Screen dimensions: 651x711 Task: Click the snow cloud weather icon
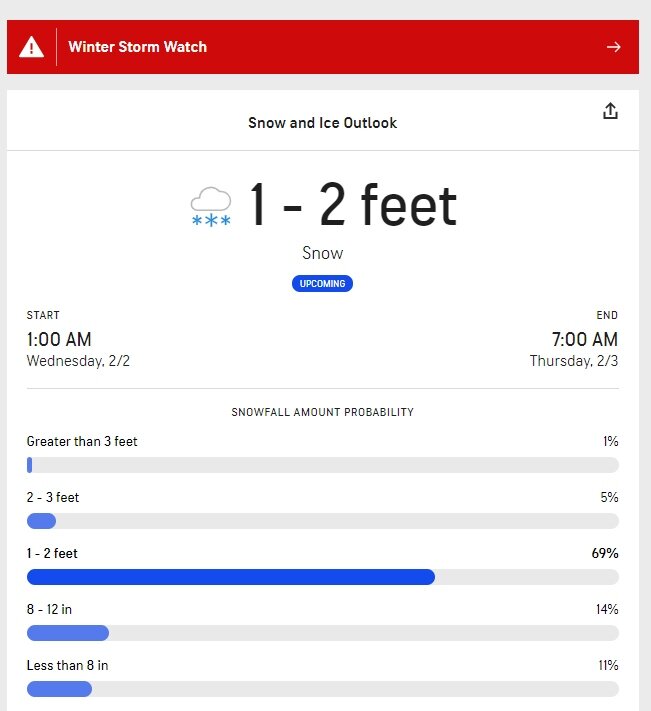tap(211, 206)
